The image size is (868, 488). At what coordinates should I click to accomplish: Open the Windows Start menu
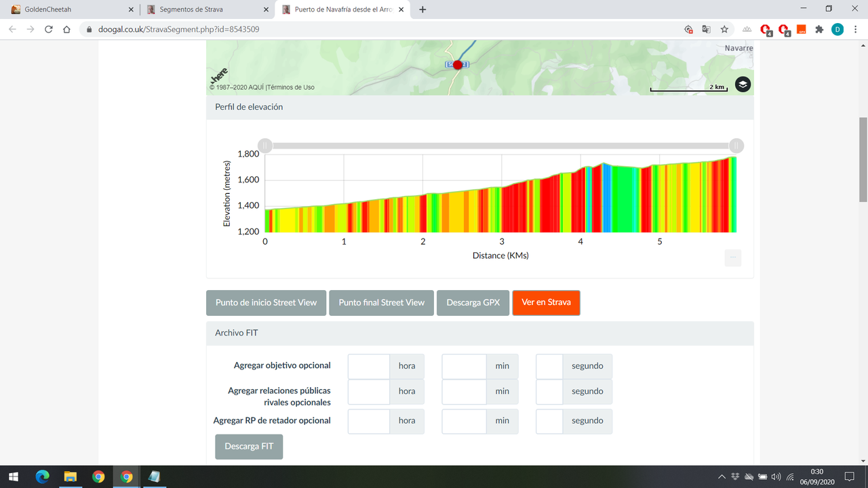14,476
